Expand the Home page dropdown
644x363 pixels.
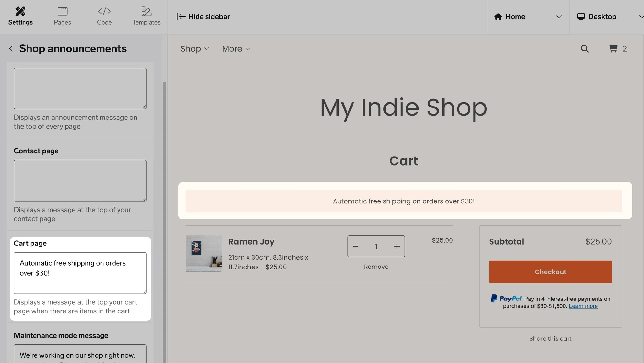[x=559, y=17]
